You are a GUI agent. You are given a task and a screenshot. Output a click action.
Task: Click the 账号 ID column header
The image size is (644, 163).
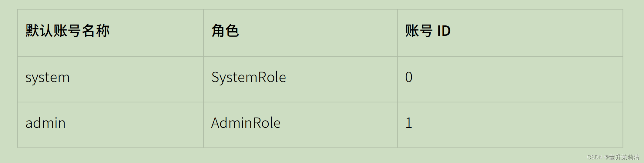[428, 31]
